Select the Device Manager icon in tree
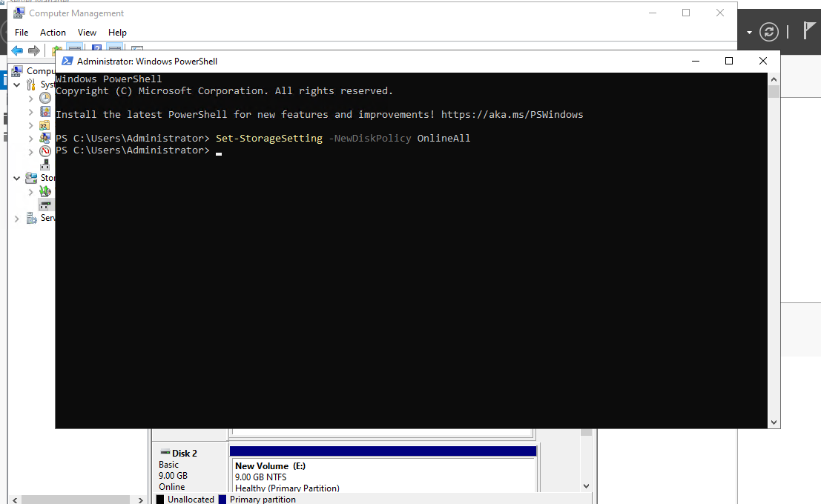Screen dimensions: 821x504 coord(45,165)
